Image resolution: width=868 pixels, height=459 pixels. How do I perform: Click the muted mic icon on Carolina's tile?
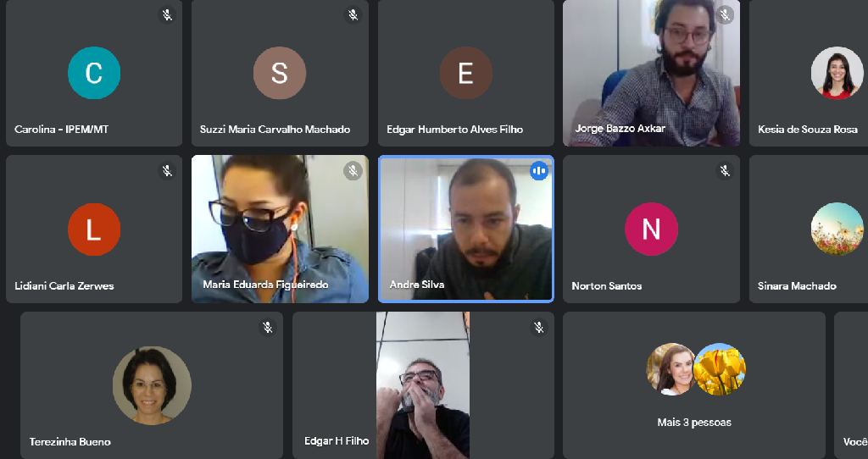point(167,15)
